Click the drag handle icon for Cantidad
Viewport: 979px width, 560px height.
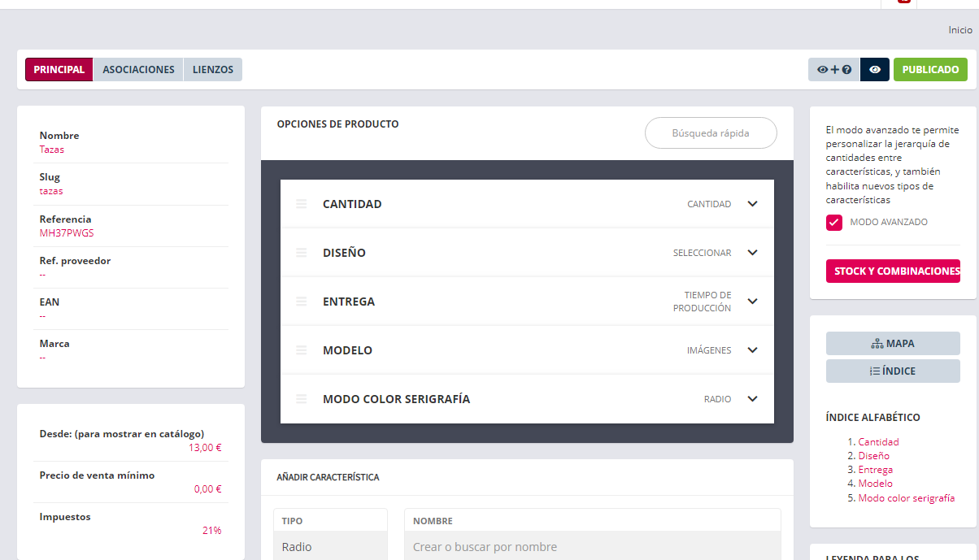click(x=302, y=204)
